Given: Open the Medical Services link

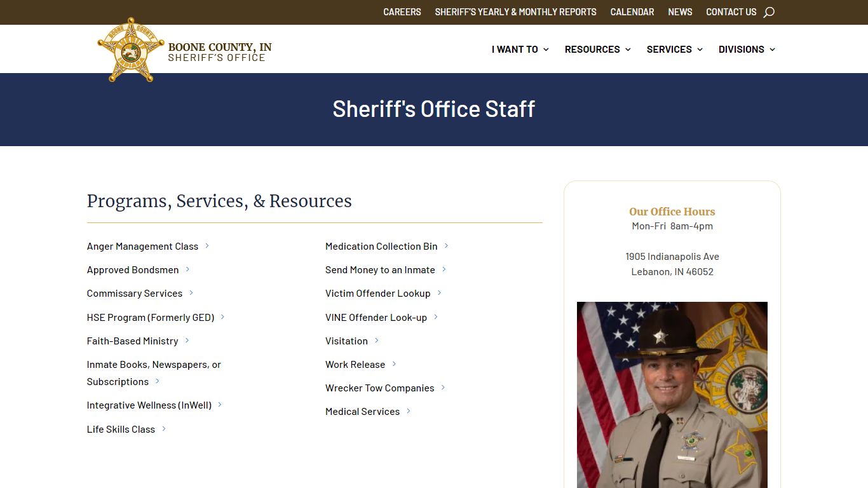Looking at the screenshot, I should pyautogui.click(x=362, y=411).
